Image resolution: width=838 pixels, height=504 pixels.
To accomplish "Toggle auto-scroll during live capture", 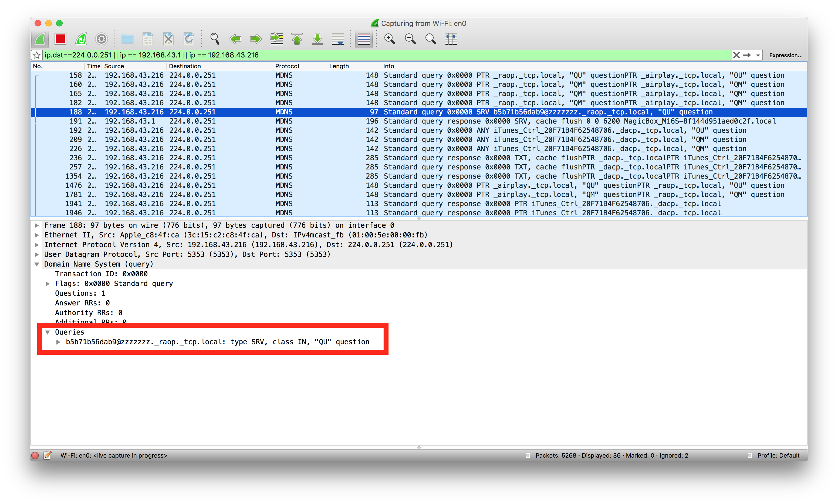I will click(x=338, y=39).
